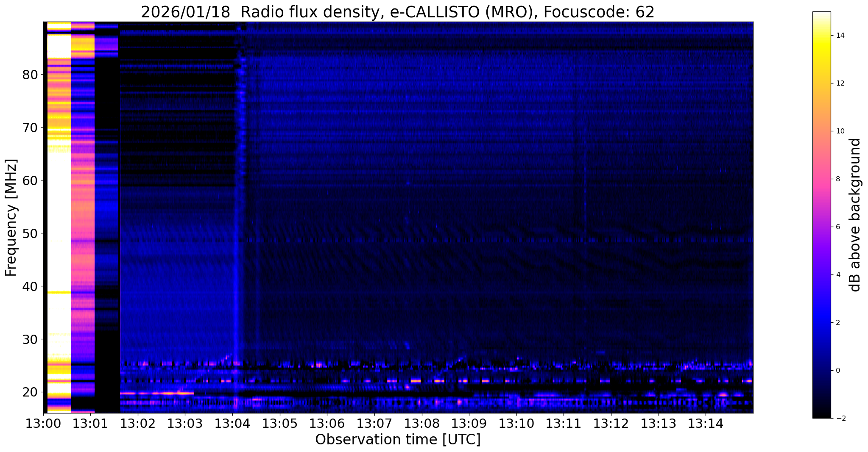This screenshot has width=868, height=452.
Task: Pick the 13:03 time tick label
Action: pos(185,423)
